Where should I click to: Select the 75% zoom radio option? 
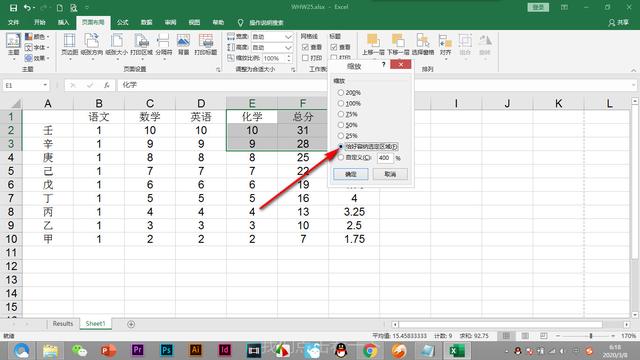[340, 114]
